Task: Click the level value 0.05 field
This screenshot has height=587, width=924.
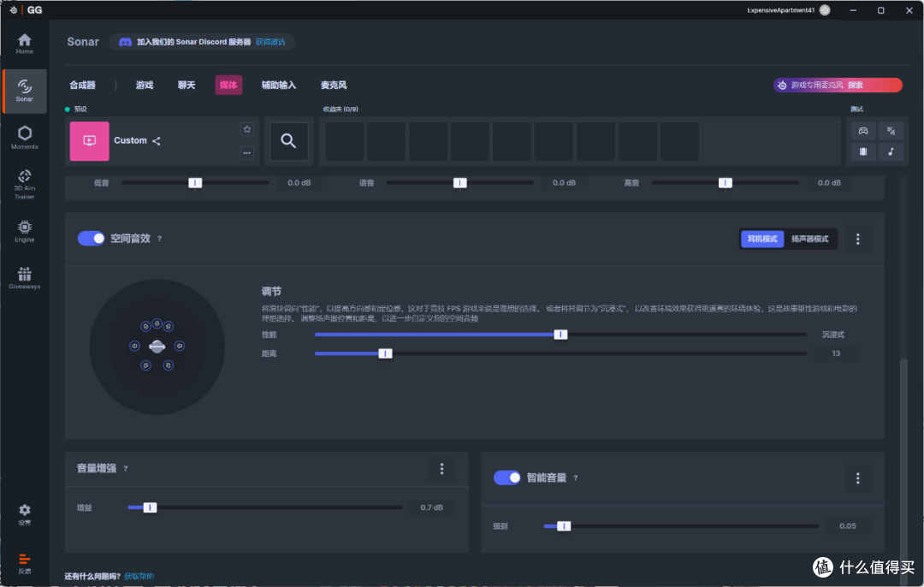Action: click(x=847, y=525)
